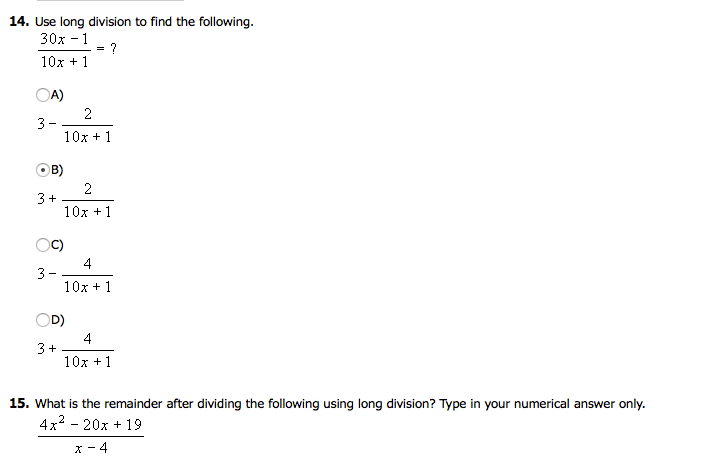The image size is (726, 463).
Task: Click the "A)" answer label
Action: (57, 95)
